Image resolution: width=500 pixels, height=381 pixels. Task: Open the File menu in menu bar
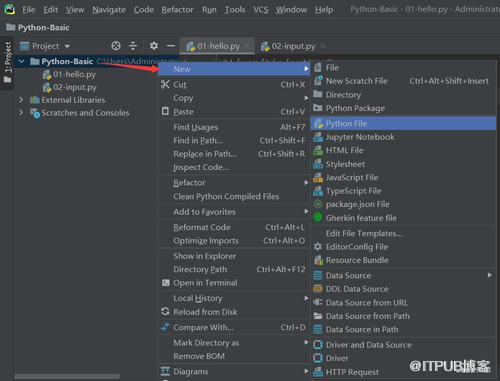[29, 10]
